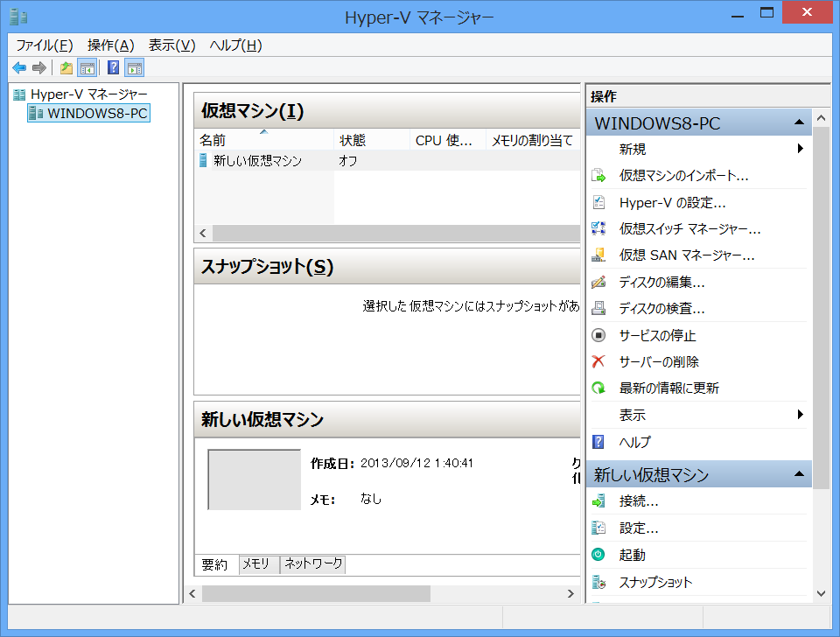
Task: Click the Stop Service icon
Action: point(598,335)
